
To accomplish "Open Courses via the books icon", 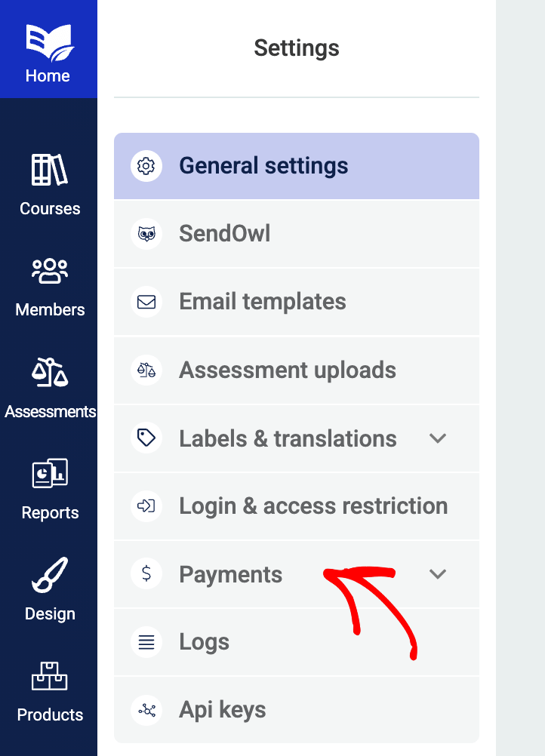I will click(x=50, y=170).
